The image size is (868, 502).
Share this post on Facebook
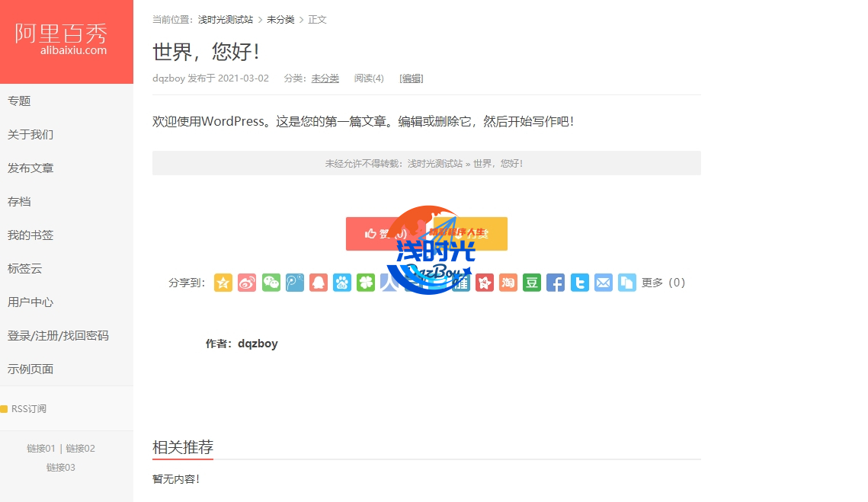click(x=556, y=283)
